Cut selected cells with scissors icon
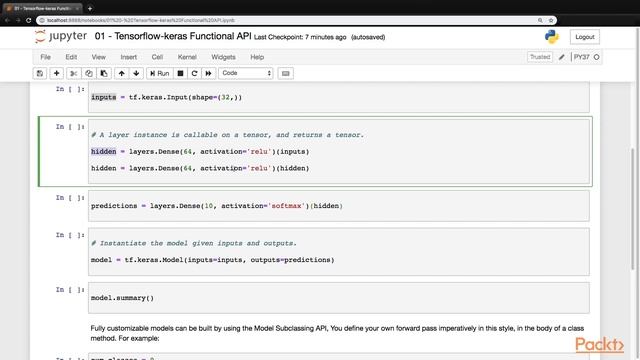 [73, 73]
